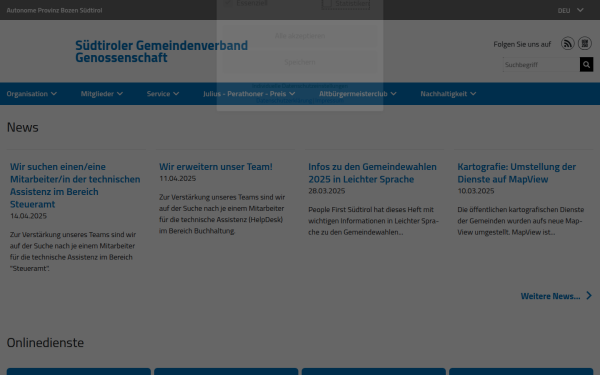The image size is (600, 375).
Task: Expand the Altbürgermeisterclub menu
Action: 358,94
